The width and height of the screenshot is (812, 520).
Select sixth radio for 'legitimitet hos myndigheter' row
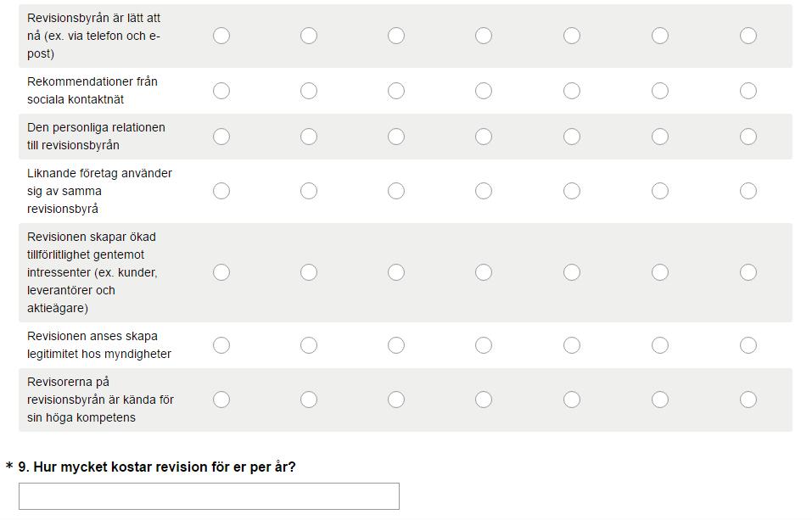pyautogui.click(x=660, y=345)
